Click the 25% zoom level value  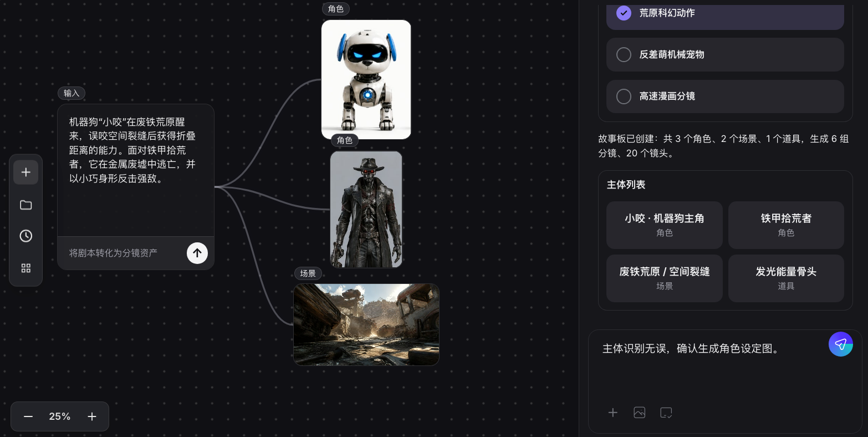coord(60,416)
